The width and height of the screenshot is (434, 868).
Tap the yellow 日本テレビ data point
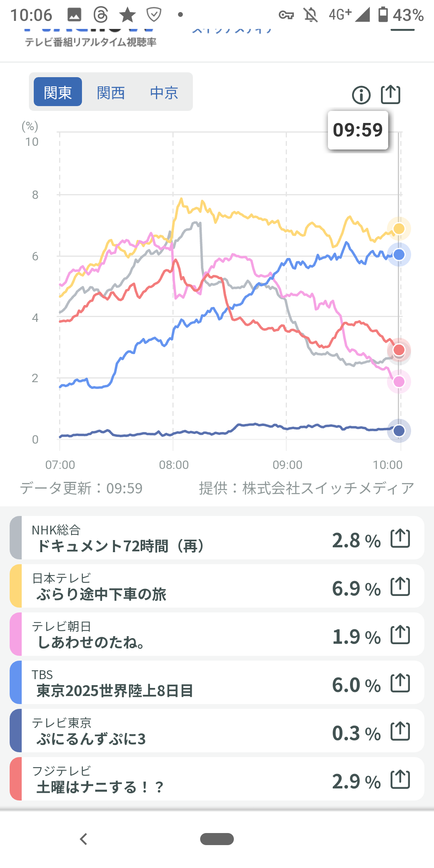click(399, 229)
